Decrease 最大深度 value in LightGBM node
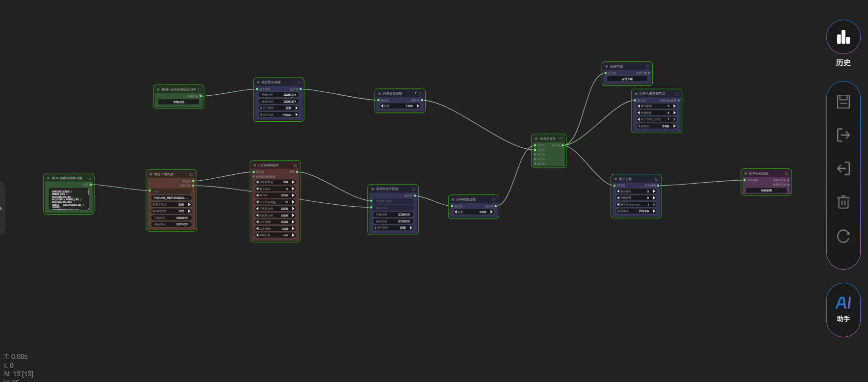The image size is (868, 382). pos(257,189)
